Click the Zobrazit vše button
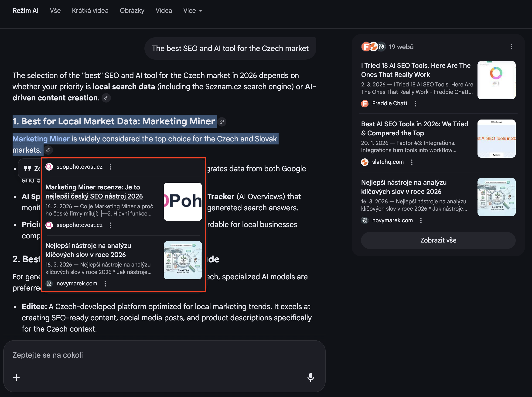 coord(438,240)
